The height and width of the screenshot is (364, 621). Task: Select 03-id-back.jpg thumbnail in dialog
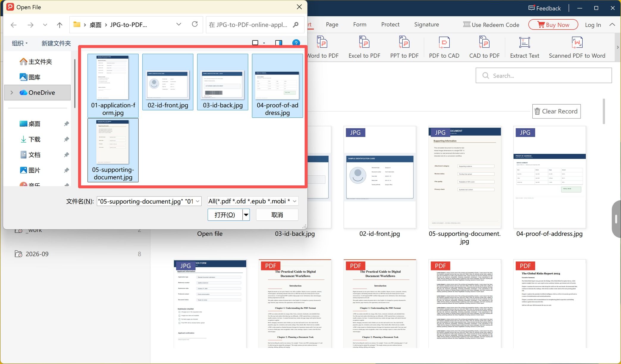[x=222, y=82]
